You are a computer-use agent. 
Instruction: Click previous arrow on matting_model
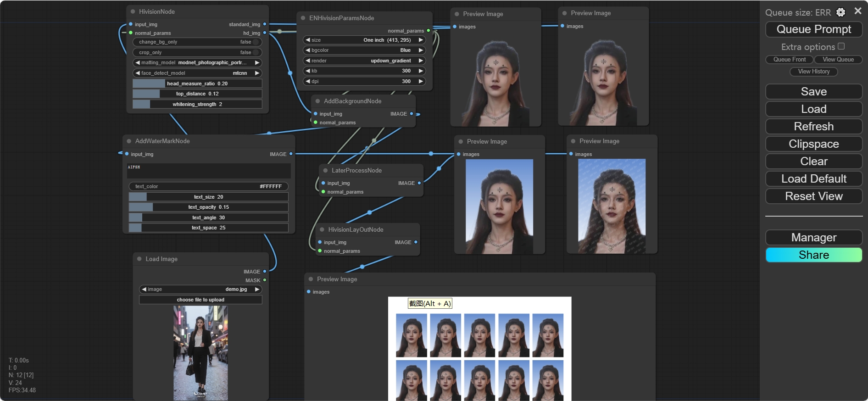click(138, 62)
